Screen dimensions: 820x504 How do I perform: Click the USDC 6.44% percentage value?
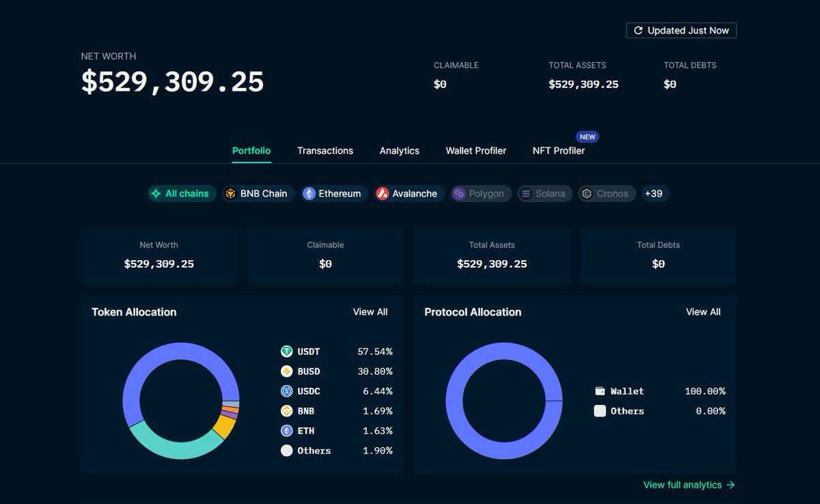[x=377, y=391]
